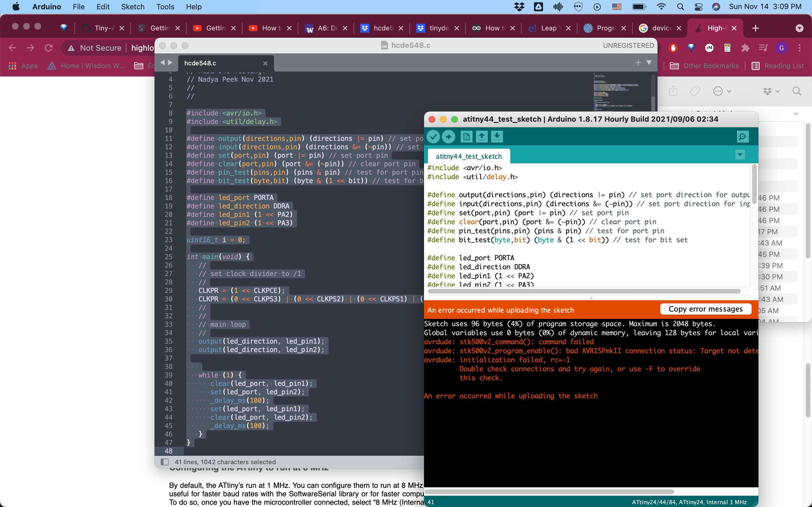Click the Dropbox icon in menu bar
Viewport: 812px width, 507px height.
coord(519,7)
